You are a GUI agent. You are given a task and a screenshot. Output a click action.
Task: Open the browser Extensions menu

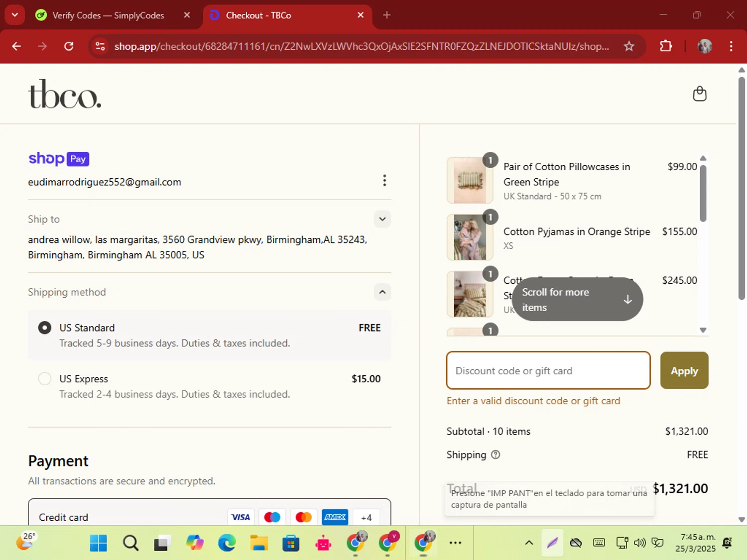666,46
